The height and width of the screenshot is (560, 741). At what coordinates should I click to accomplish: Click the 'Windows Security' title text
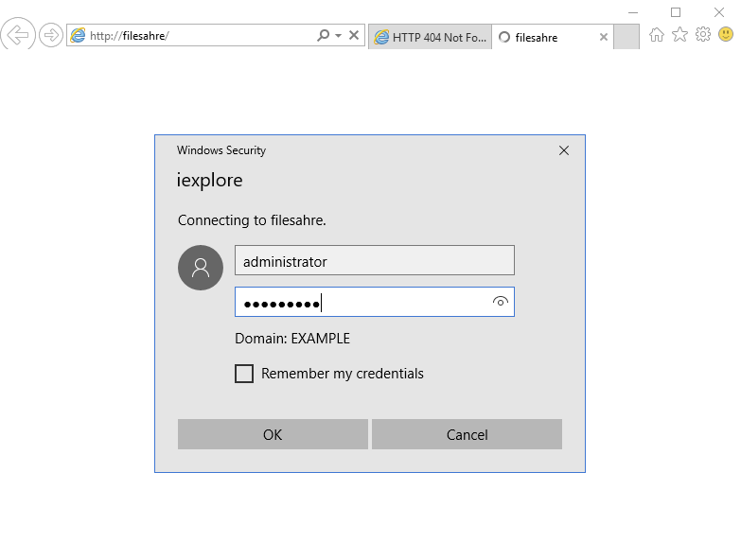click(x=221, y=150)
